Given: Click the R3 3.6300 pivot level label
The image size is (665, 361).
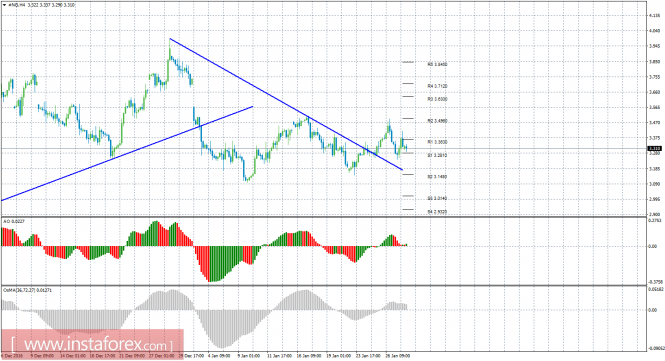Looking at the screenshot, I should click(437, 99).
